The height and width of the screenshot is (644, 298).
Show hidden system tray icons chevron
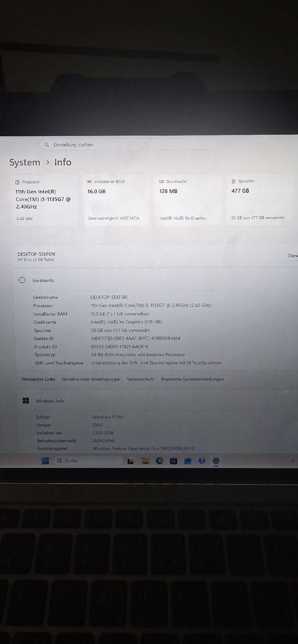pos(293,461)
